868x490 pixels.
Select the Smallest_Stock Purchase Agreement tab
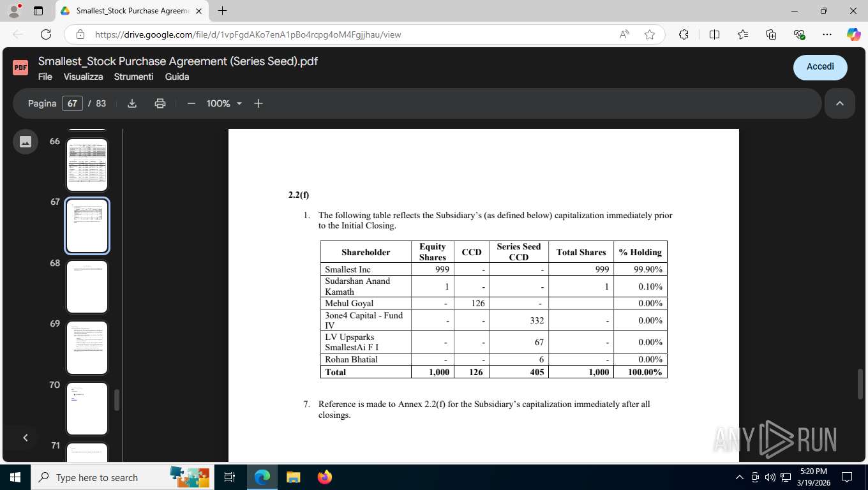131,11
